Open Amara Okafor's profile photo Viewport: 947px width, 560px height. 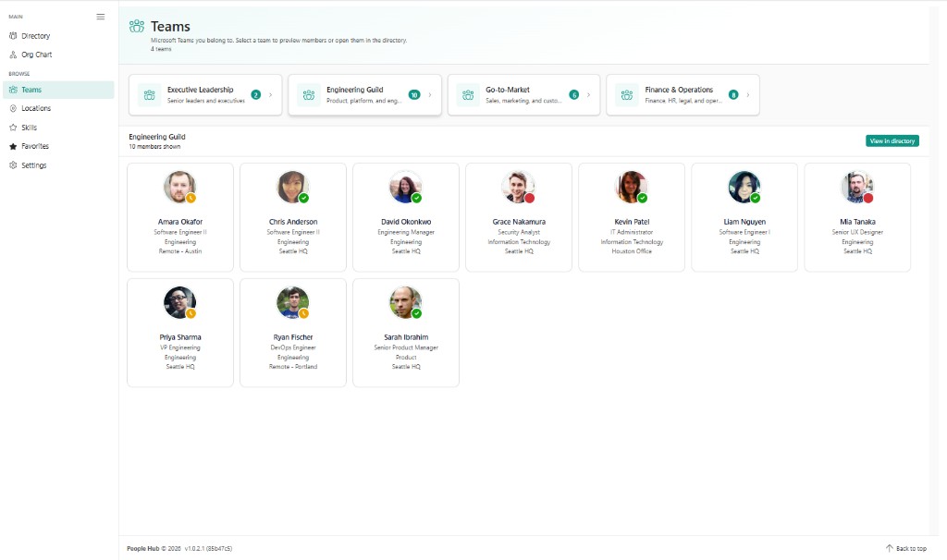pyautogui.click(x=180, y=187)
